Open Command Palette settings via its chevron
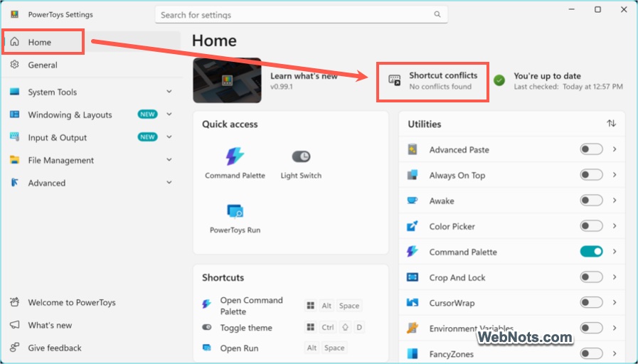 pyautogui.click(x=615, y=252)
